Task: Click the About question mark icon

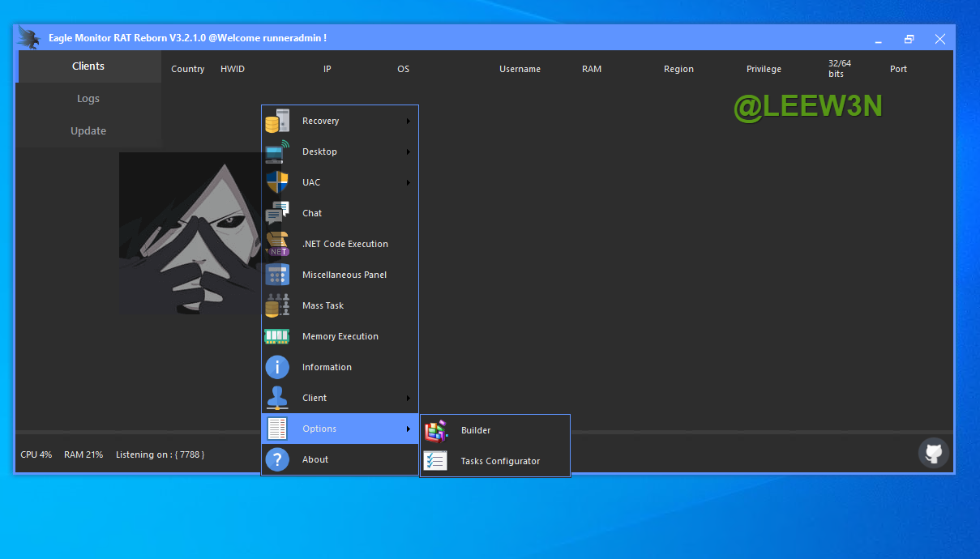Action: (277, 459)
